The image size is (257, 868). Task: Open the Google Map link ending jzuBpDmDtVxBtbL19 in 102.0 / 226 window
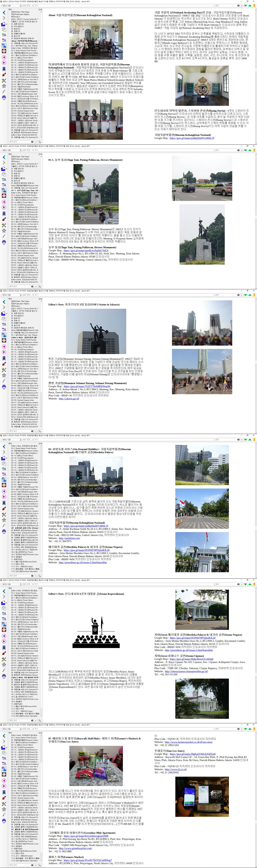click(x=192, y=138)
